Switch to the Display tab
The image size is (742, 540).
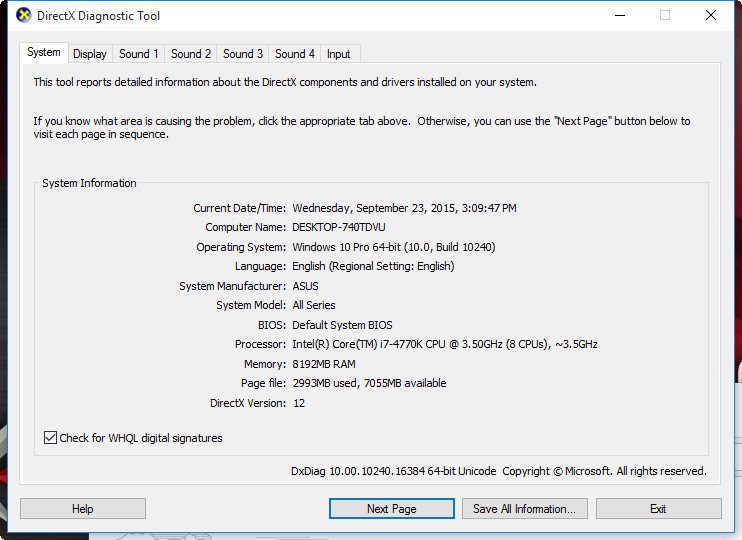click(90, 54)
